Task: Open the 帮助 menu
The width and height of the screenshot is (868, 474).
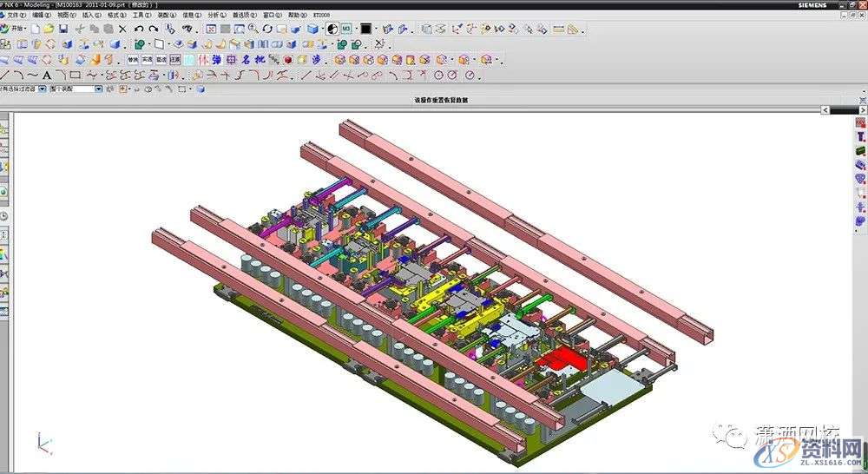Action: point(297,15)
